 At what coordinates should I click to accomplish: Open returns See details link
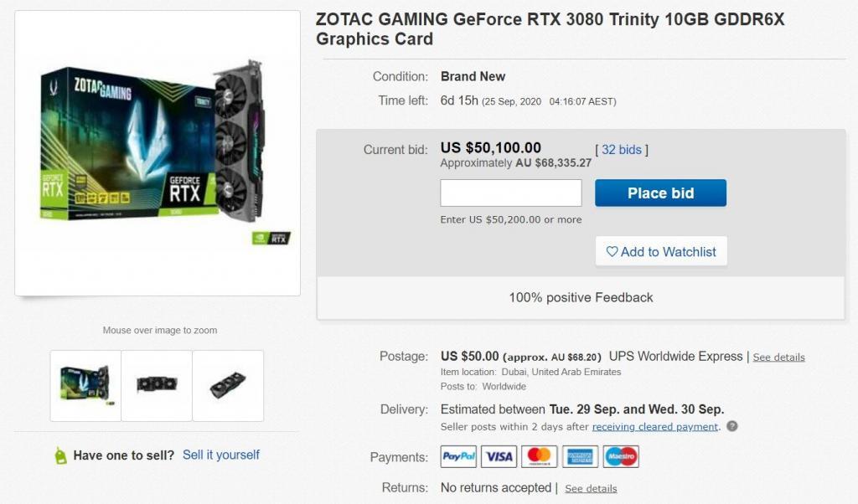pyautogui.click(x=591, y=488)
